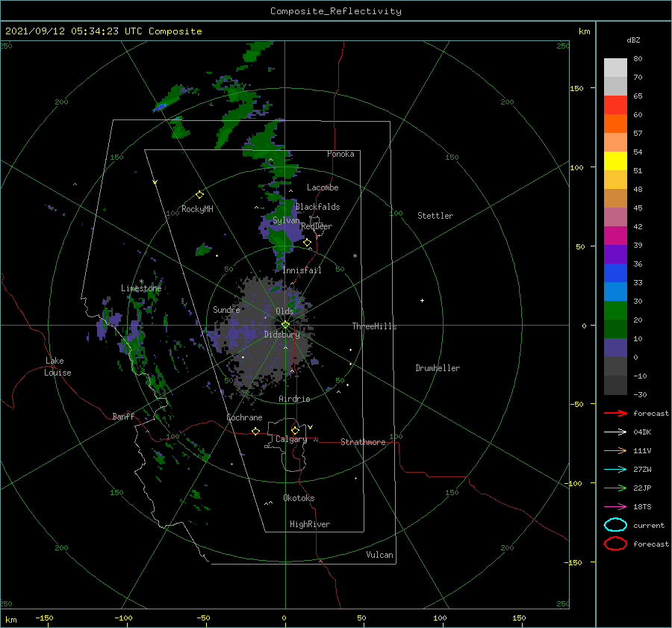This screenshot has height=628, width=672.
Task: Click the Stettler town label
Action: coord(435,216)
